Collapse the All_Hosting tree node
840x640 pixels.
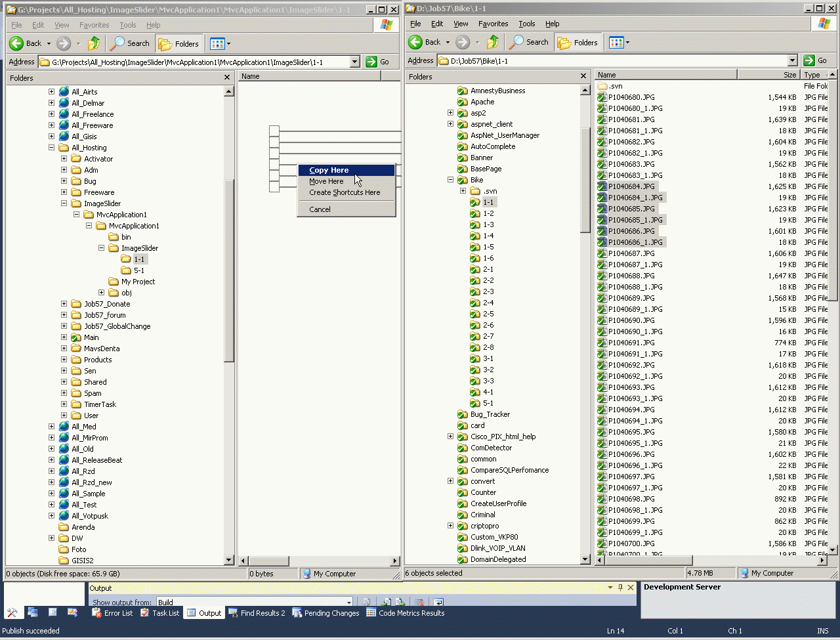click(x=51, y=148)
